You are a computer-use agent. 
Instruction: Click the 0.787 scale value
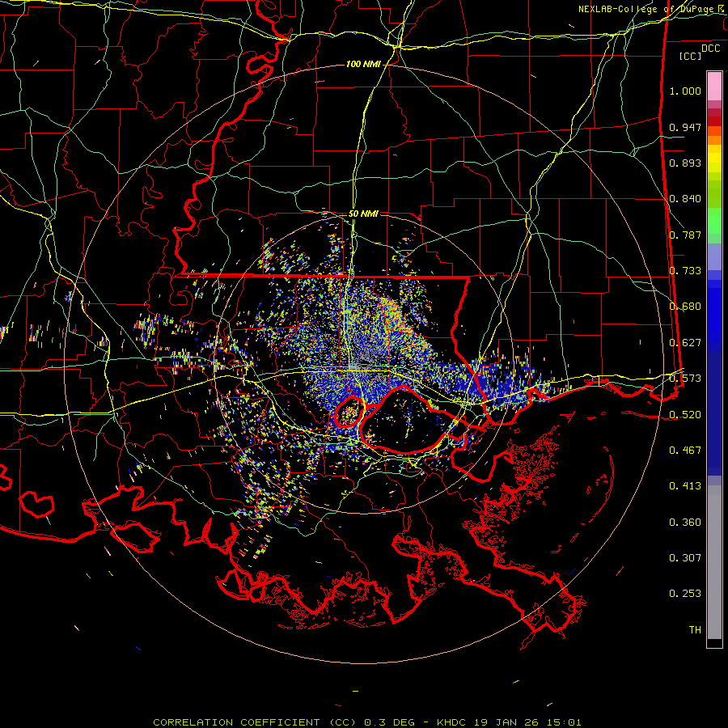coord(685,235)
